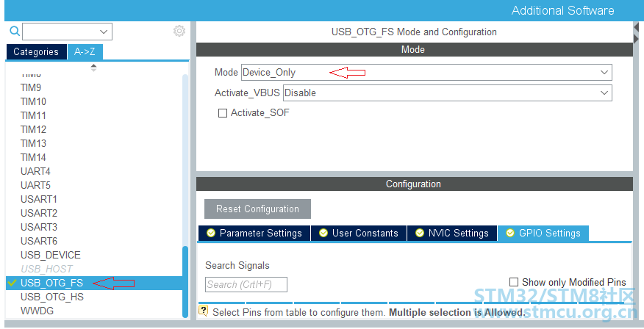Screen dimensions: 644x329
Task: Open the Activate_VBUS dropdown
Action: coord(447,93)
